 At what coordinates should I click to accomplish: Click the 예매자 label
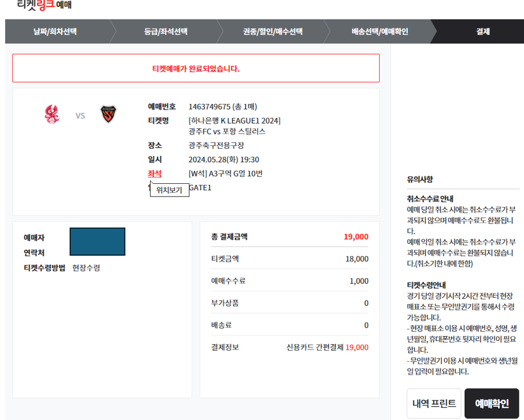(x=34, y=238)
